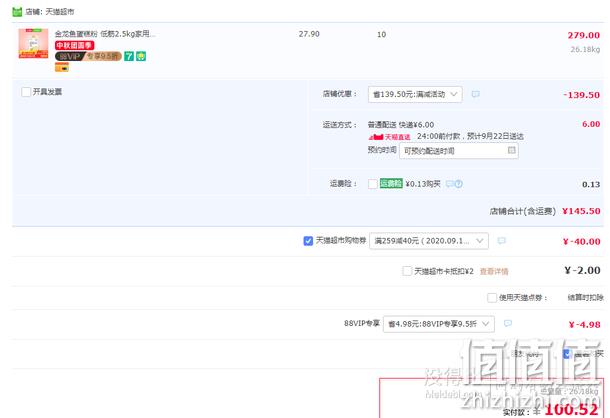Click the orange card payment icon

(62, 68)
